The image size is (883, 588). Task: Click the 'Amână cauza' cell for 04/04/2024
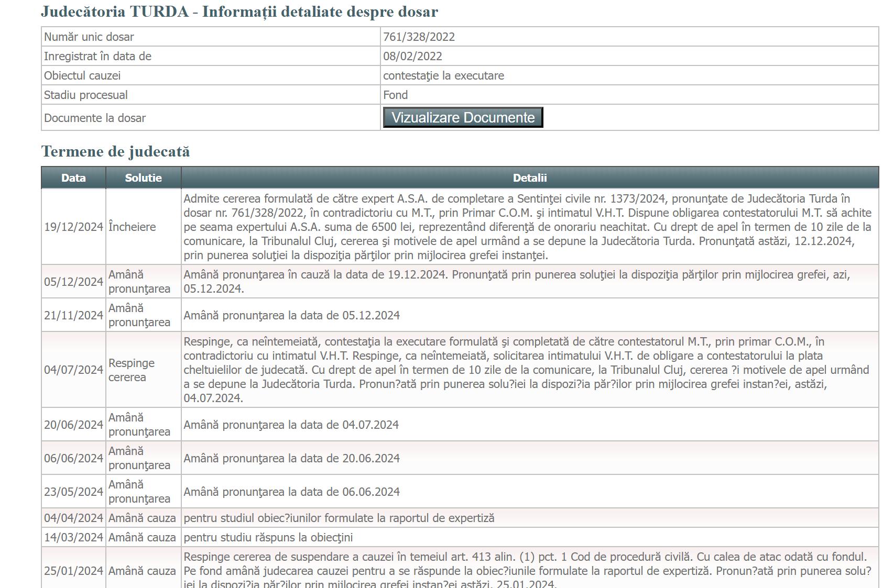point(142,518)
